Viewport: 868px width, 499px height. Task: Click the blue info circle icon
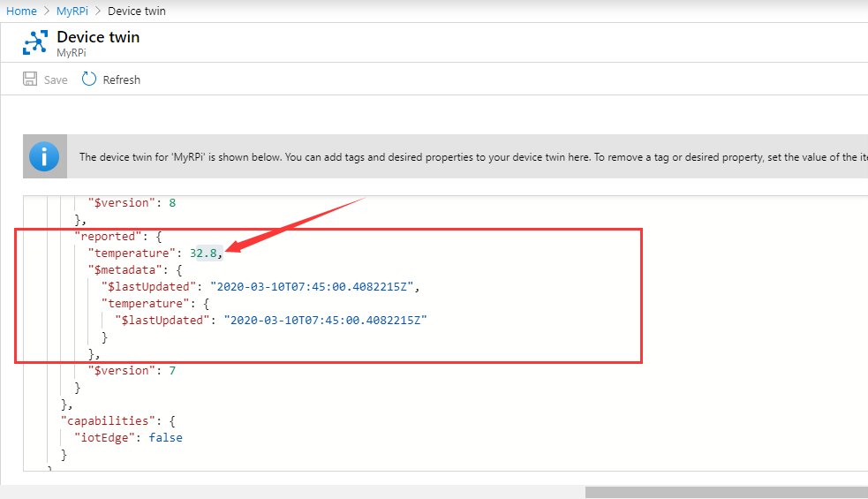tap(44, 156)
